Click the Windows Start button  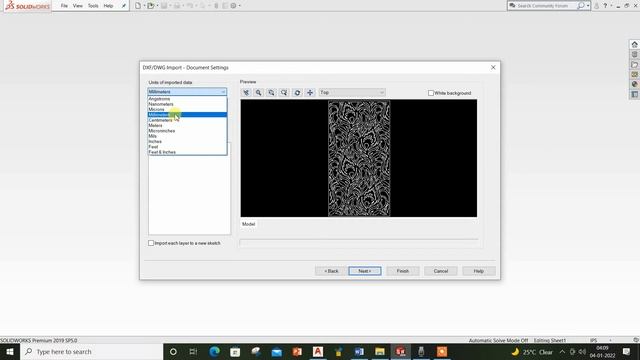10,351
